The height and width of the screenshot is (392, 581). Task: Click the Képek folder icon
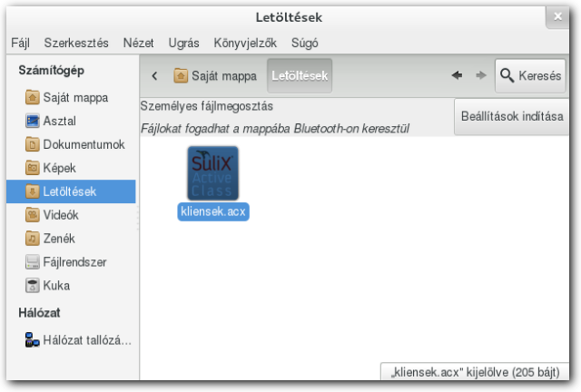[x=33, y=168]
